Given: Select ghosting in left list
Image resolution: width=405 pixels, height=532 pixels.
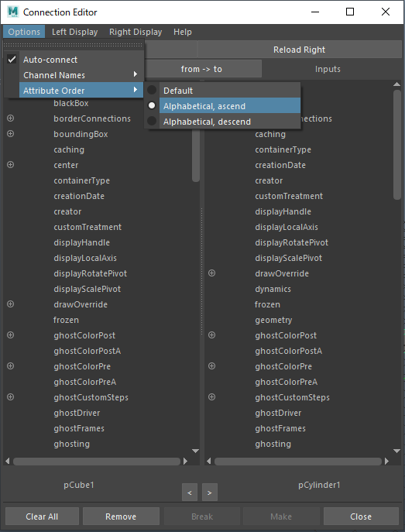Looking at the screenshot, I should coord(71,444).
